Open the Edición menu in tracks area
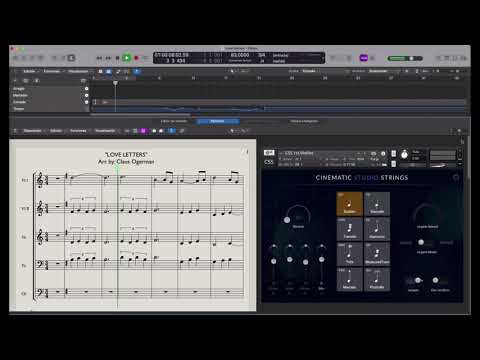The height and width of the screenshot is (360, 480). point(29,71)
